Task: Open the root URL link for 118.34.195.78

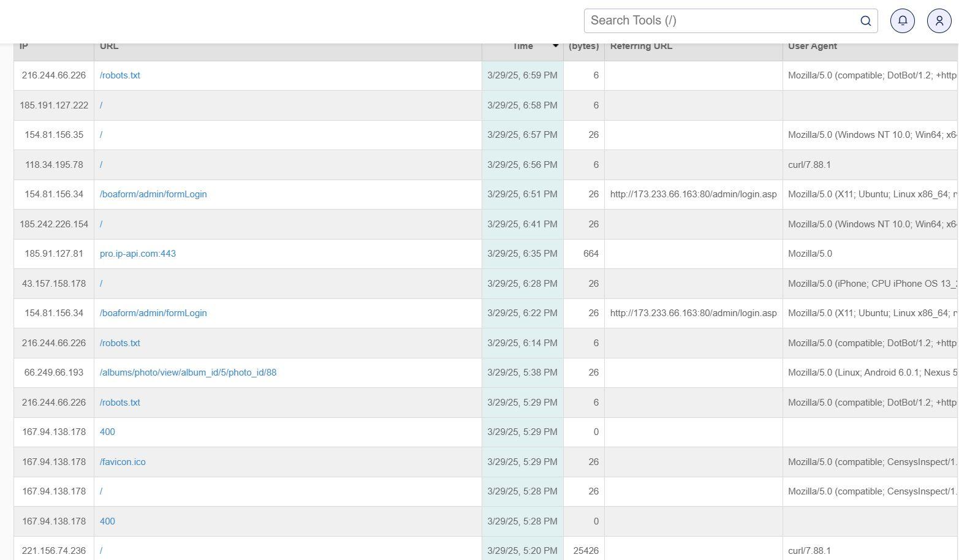Action: point(101,165)
